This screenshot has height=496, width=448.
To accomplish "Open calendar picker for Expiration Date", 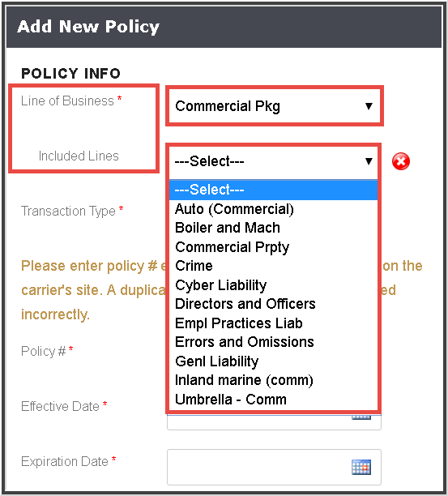I will pos(361,467).
